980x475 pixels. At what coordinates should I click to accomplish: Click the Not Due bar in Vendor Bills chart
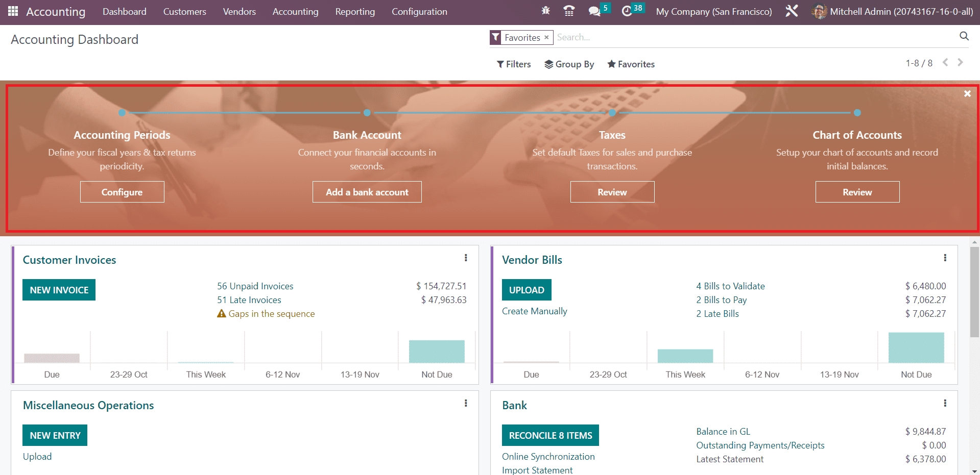(916, 348)
